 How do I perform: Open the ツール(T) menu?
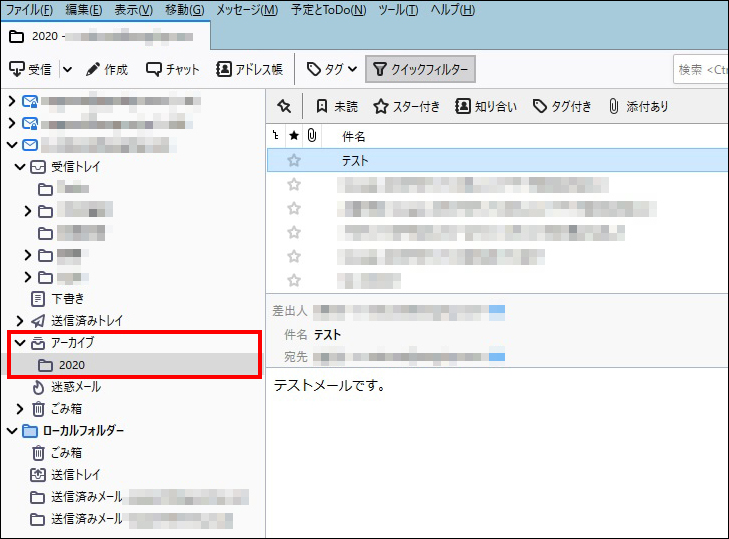coord(398,10)
